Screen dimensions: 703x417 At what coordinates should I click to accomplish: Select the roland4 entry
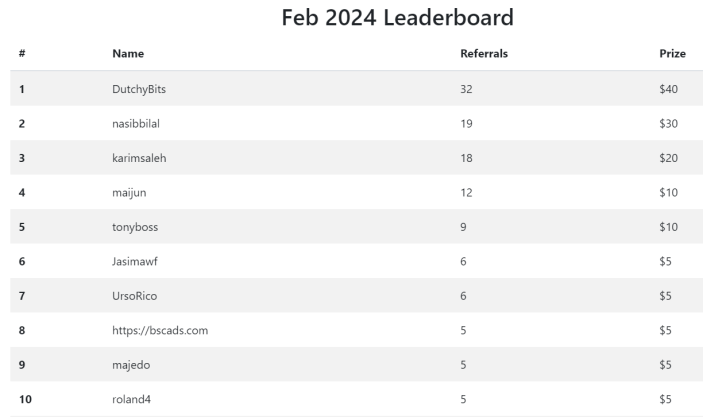pos(131,399)
